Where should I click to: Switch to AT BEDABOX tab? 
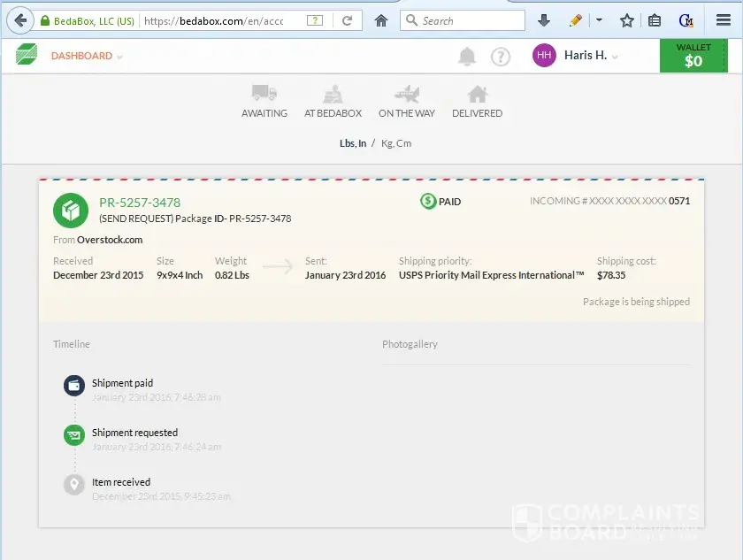333,102
